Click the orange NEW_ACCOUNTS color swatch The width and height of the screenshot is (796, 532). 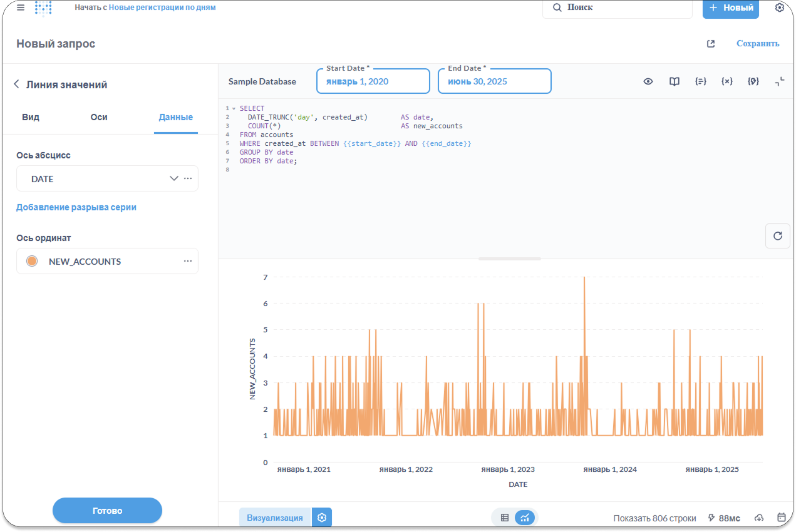pos(32,261)
